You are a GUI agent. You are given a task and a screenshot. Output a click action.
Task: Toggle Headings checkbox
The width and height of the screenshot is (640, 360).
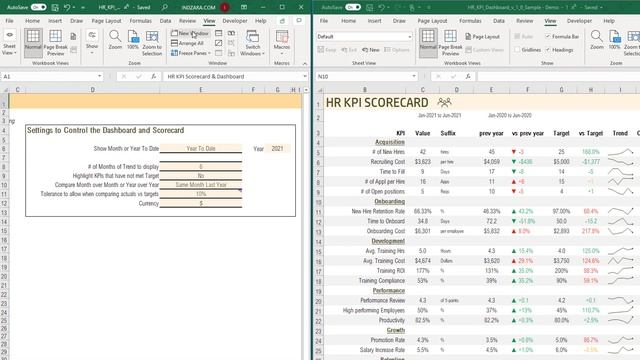pos(548,50)
